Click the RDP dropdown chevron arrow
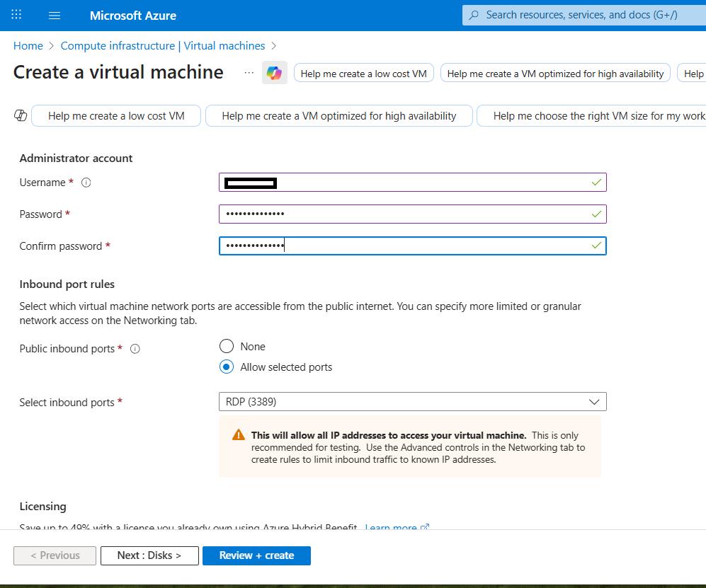 594,402
